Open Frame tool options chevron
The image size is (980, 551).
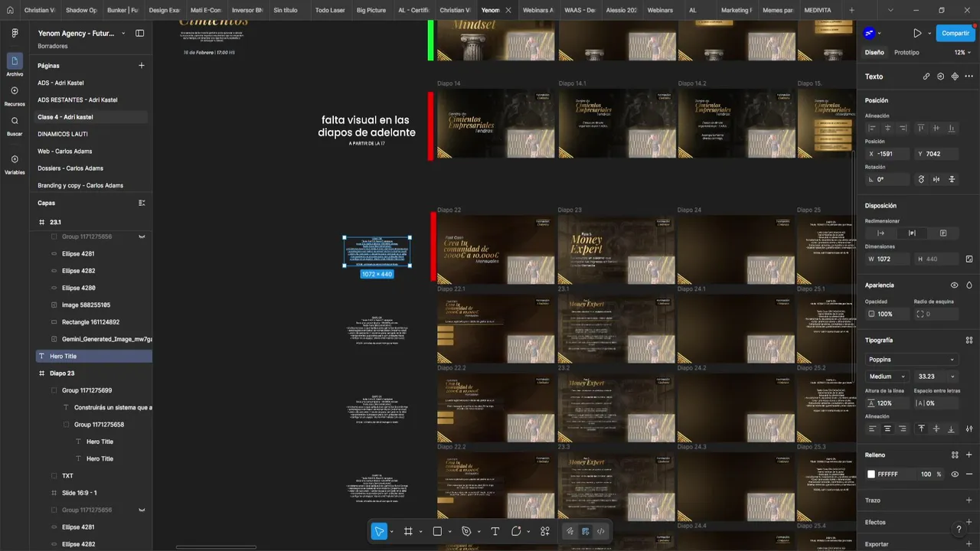click(420, 532)
